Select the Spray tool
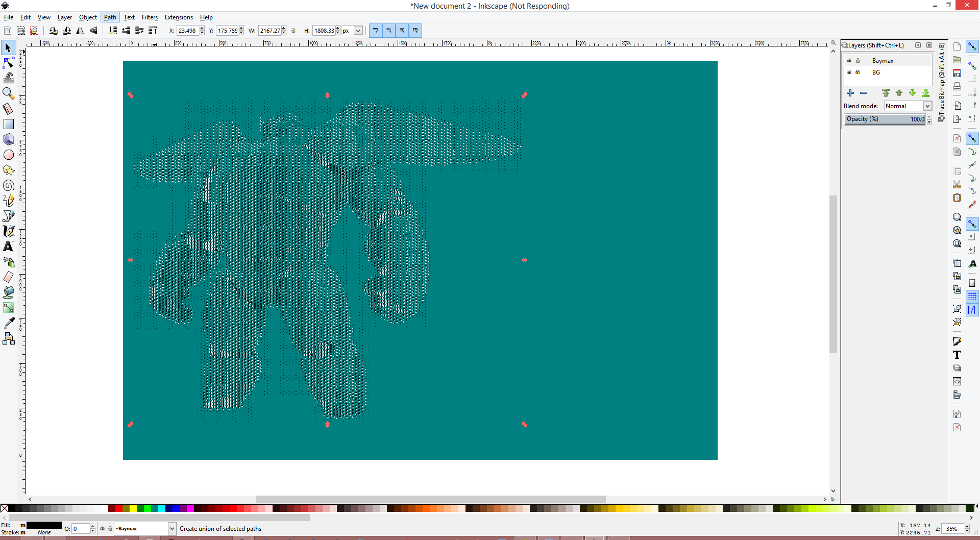This screenshot has width=980, height=540. [9, 262]
